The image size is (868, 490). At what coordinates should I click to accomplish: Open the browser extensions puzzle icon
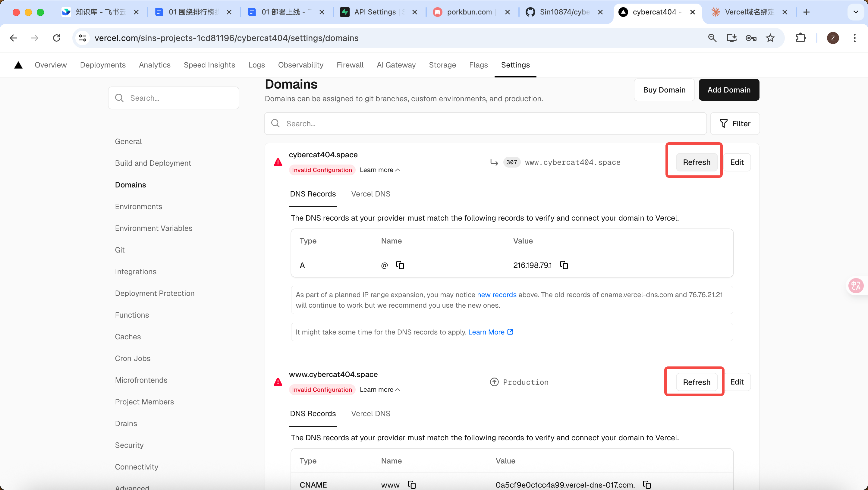800,38
